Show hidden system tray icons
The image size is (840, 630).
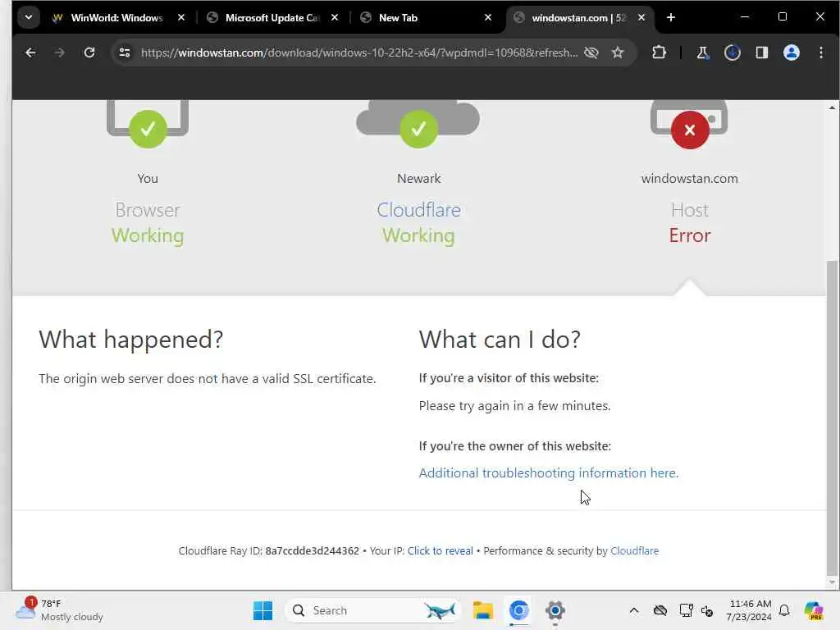coord(634,610)
